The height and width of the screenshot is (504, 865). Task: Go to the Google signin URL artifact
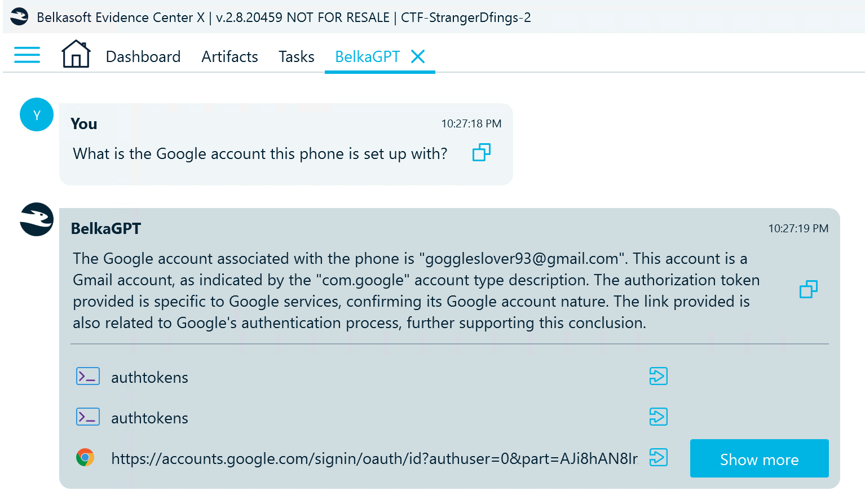659,457
